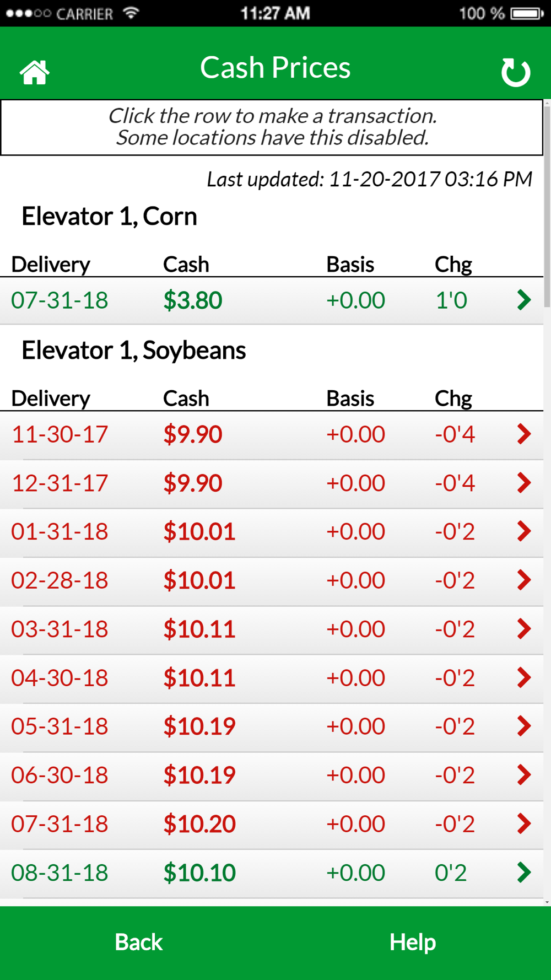This screenshot has width=551, height=980.
Task: Open the Corn 07-31-18 row chevron
Action: click(x=523, y=300)
